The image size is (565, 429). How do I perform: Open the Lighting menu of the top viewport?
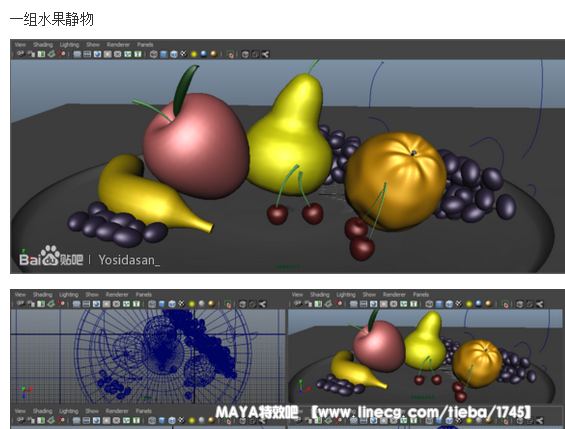point(69,45)
